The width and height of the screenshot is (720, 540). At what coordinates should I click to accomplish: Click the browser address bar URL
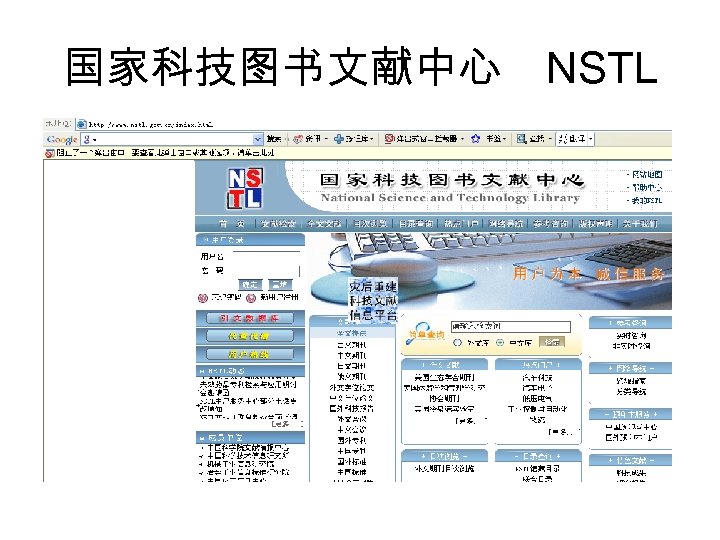pyautogui.click(x=151, y=124)
